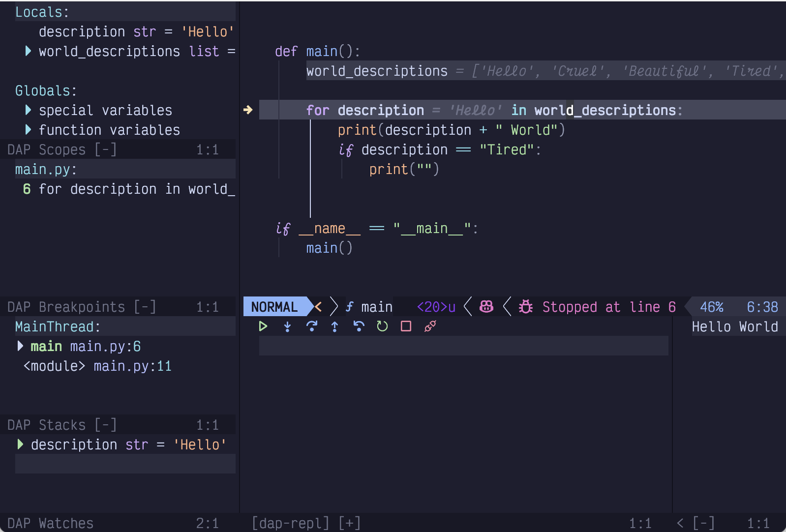The width and height of the screenshot is (786, 532).
Task: Click the 'MainThread:' header in stacks
Action: coord(58,326)
